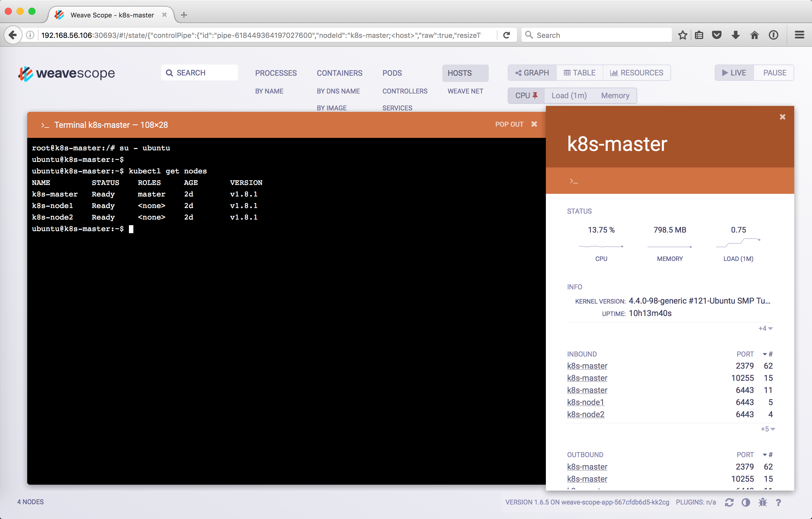Bookmark page with the star icon

click(x=682, y=35)
